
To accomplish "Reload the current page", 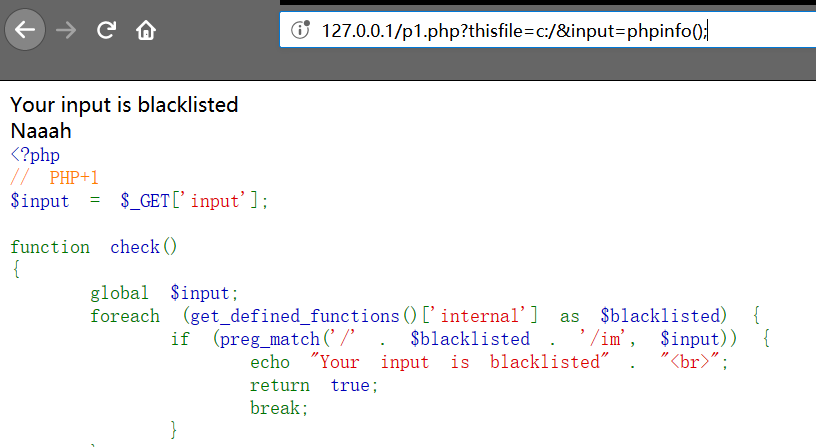I will [106, 30].
